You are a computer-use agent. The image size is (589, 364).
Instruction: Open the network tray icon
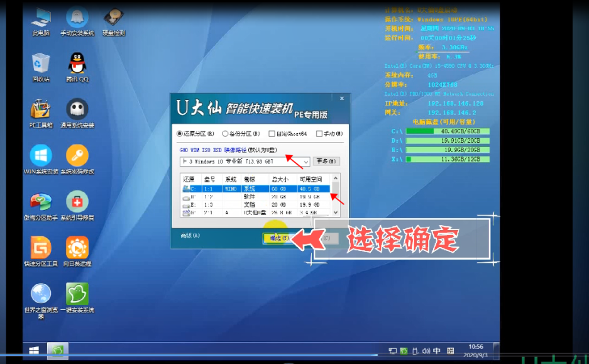392,351
